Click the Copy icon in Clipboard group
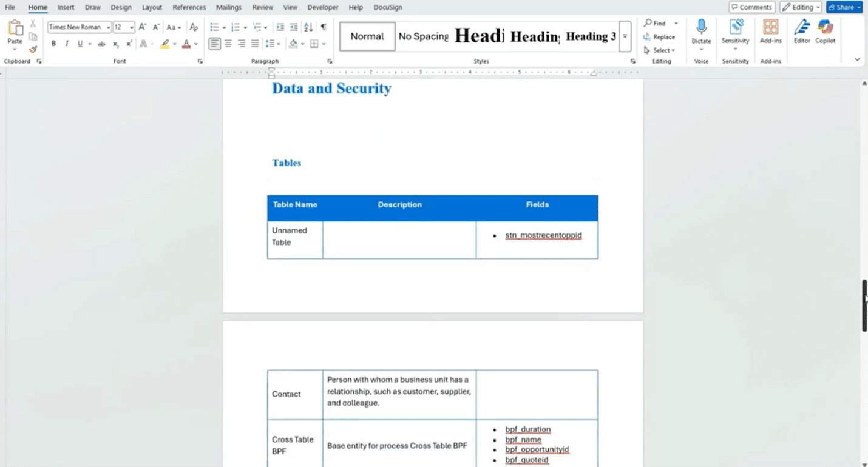 [x=33, y=36]
